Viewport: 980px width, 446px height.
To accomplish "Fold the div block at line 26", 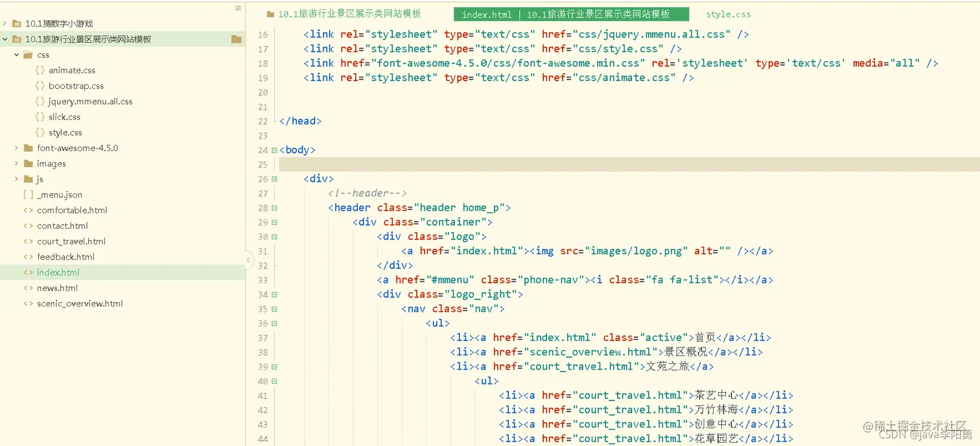I will point(274,179).
